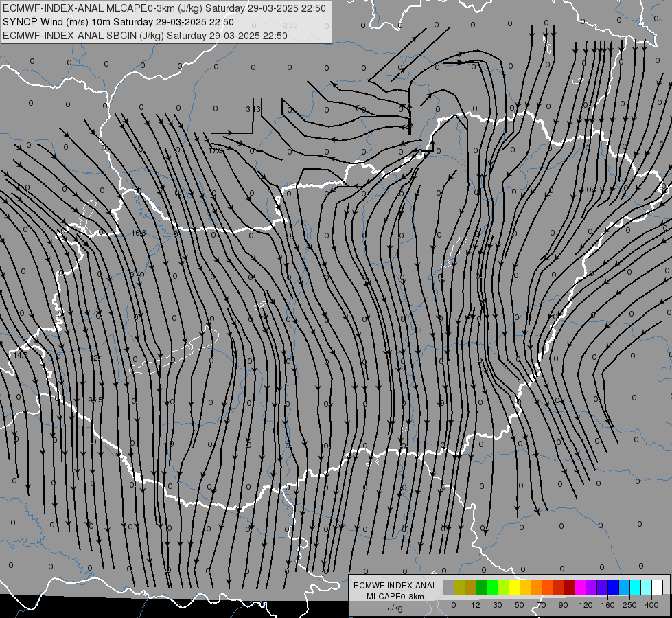Image resolution: width=672 pixels, height=618 pixels.
Task: Select the yellow-green legend swatch
Action: click(x=504, y=587)
